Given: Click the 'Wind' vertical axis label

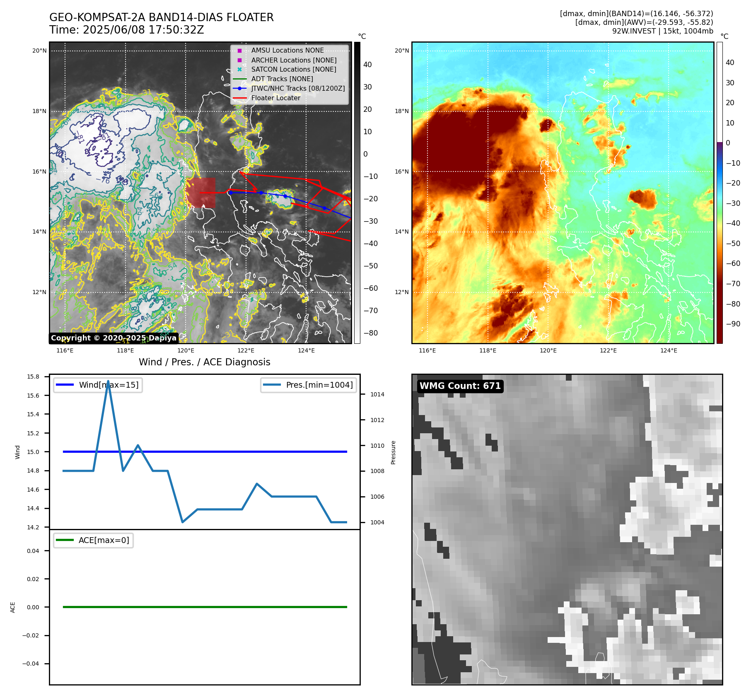Looking at the screenshot, I should 17,452.
